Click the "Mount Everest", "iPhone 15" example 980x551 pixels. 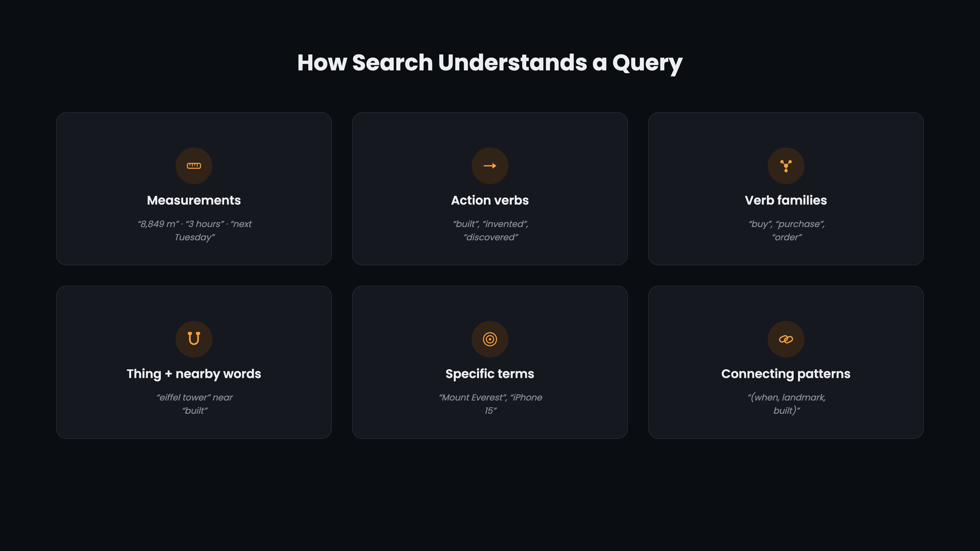coord(490,404)
